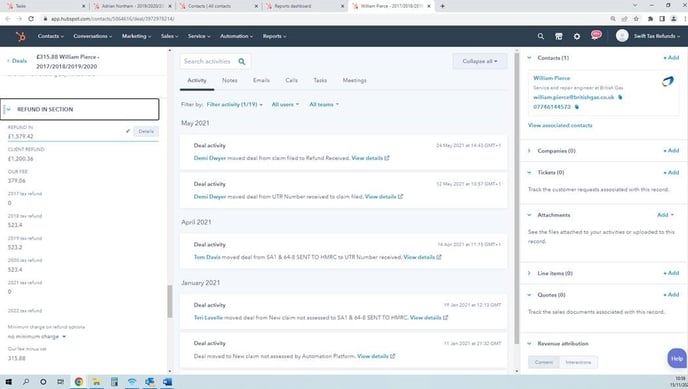Click View associated contacts link

[x=560, y=125]
